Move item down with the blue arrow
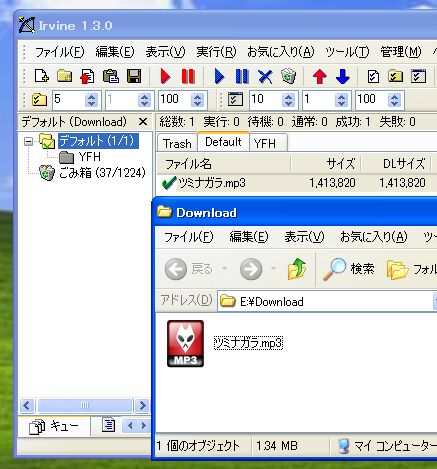 [342, 76]
